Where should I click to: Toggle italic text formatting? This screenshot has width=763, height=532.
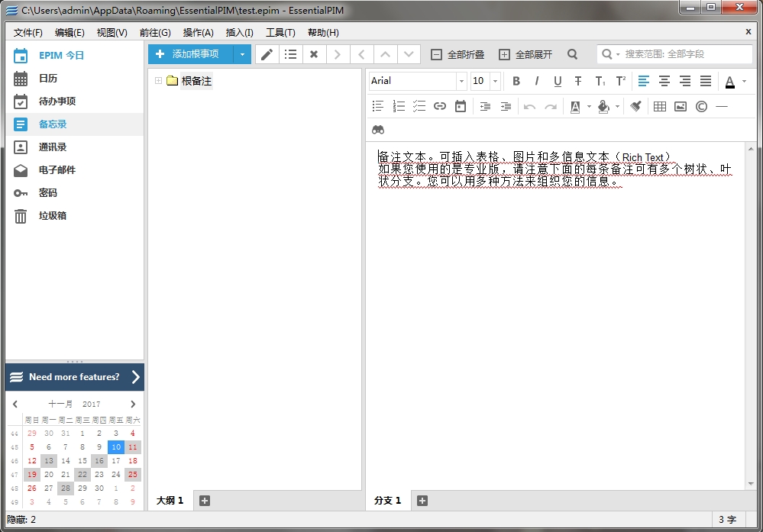coord(537,81)
